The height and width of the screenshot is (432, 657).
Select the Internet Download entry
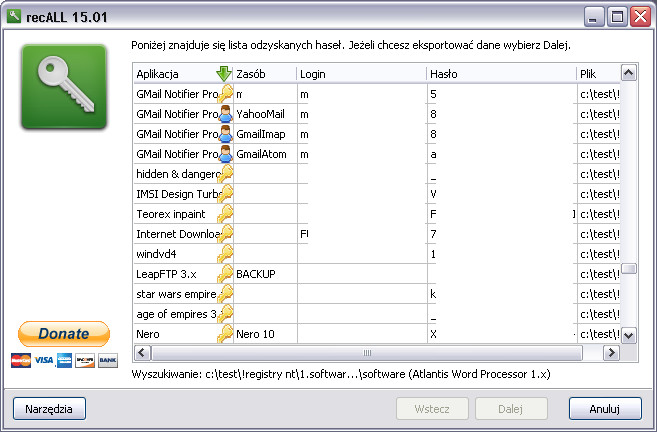pyautogui.click(x=178, y=234)
